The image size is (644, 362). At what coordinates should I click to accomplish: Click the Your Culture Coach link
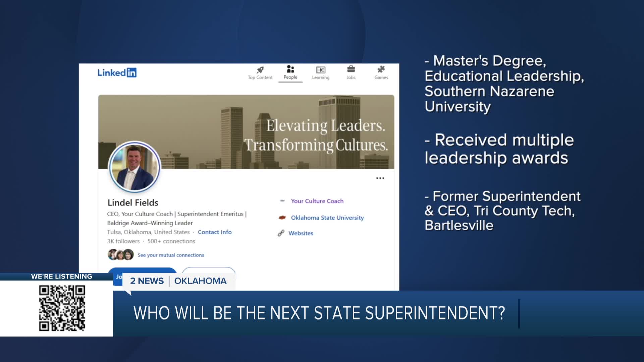pos(317,201)
